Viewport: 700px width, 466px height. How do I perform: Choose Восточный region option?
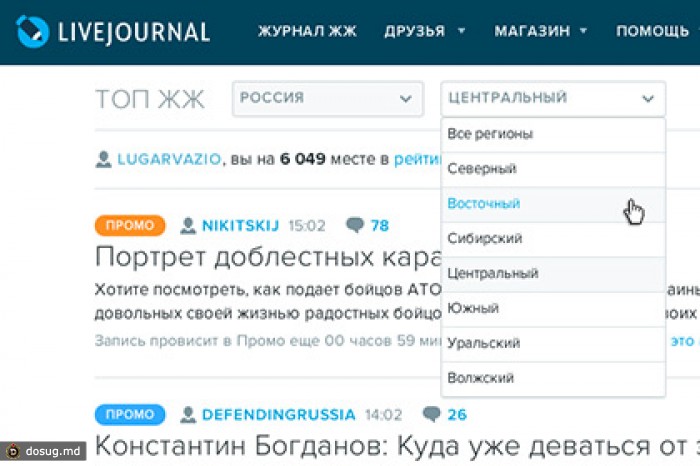pyautogui.click(x=553, y=204)
